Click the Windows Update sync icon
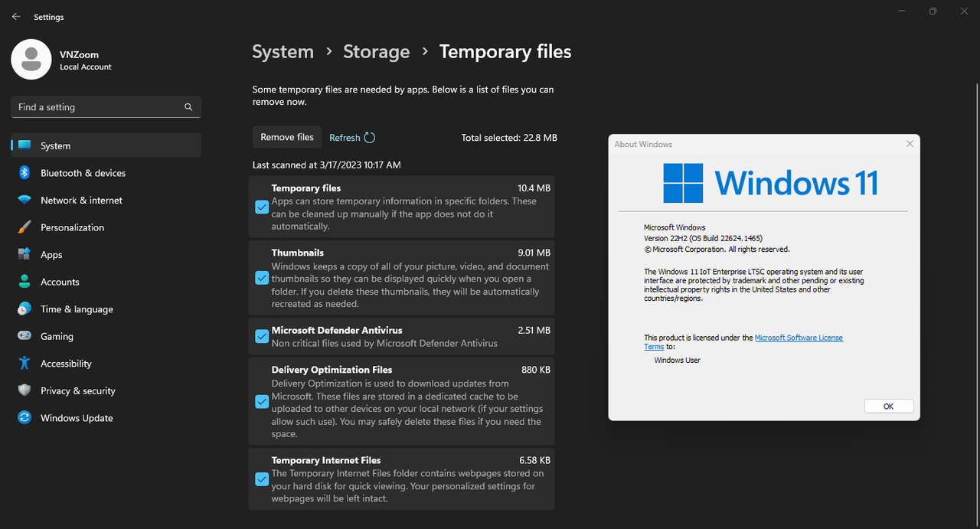The height and width of the screenshot is (529, 980). pyautogui.click(x=24, y=418)
